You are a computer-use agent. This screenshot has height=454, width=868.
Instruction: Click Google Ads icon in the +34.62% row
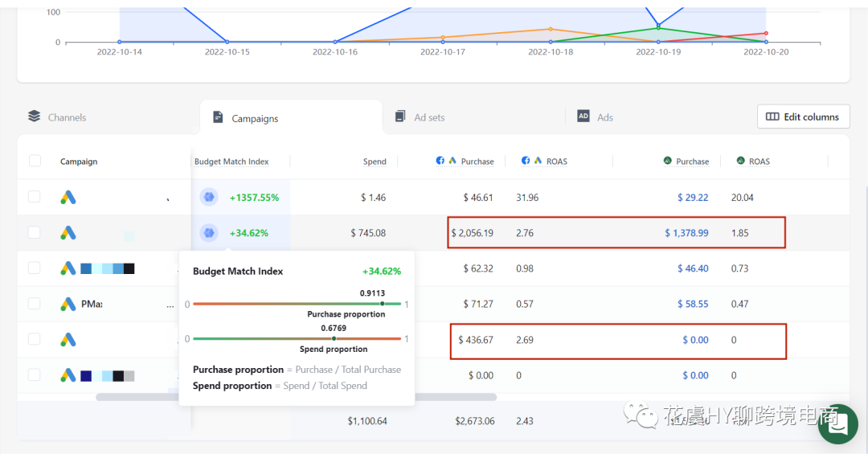coord(68,232)
